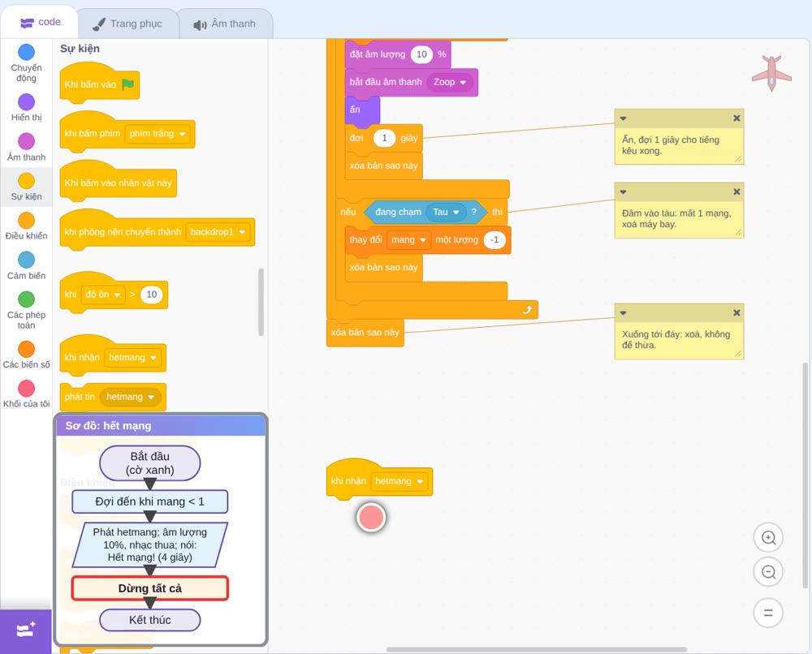Select the Cảm biến category
The image size is (812, 654).
point(27,265)
